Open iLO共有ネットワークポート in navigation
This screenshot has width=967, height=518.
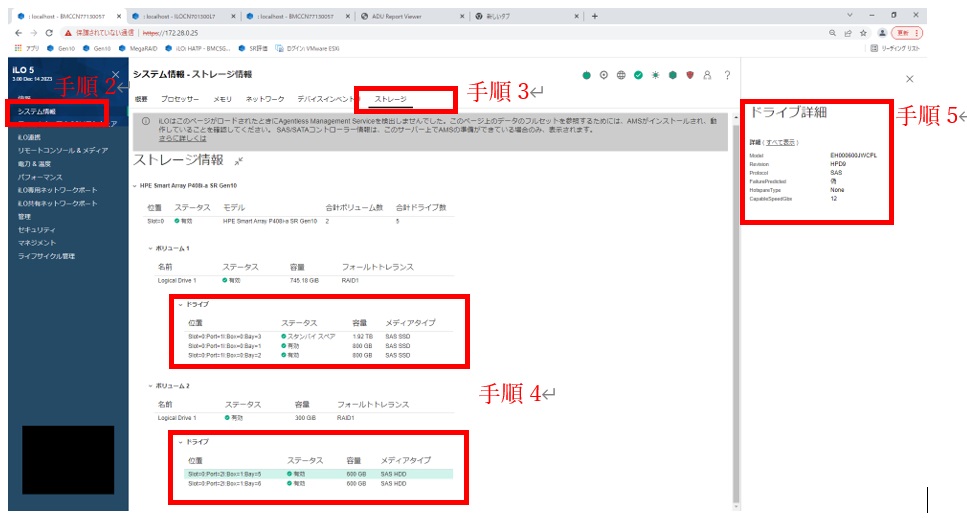click(57, 204)
